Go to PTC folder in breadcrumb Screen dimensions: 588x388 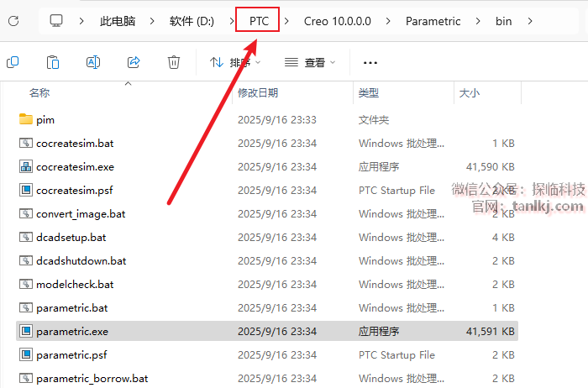coord(259,21)
